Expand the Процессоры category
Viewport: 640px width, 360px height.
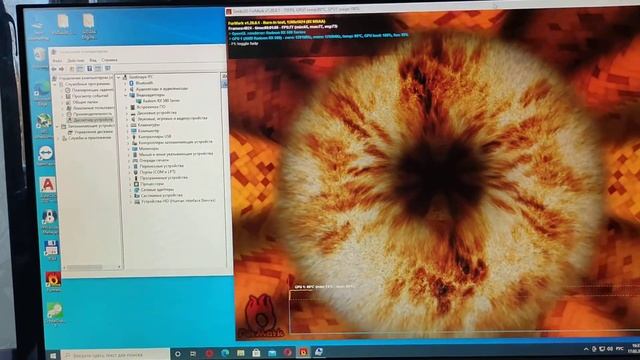(131, 184)
